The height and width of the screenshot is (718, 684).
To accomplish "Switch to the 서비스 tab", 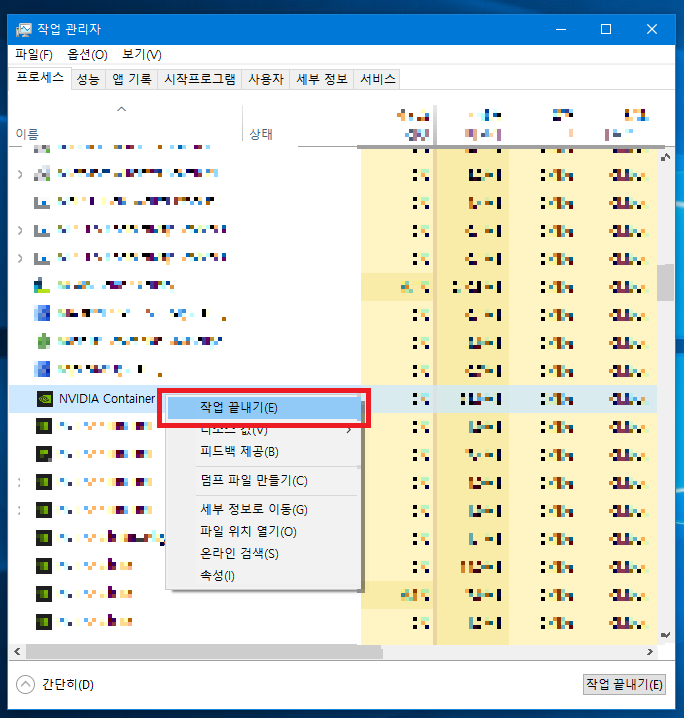I will click(378, 79).
